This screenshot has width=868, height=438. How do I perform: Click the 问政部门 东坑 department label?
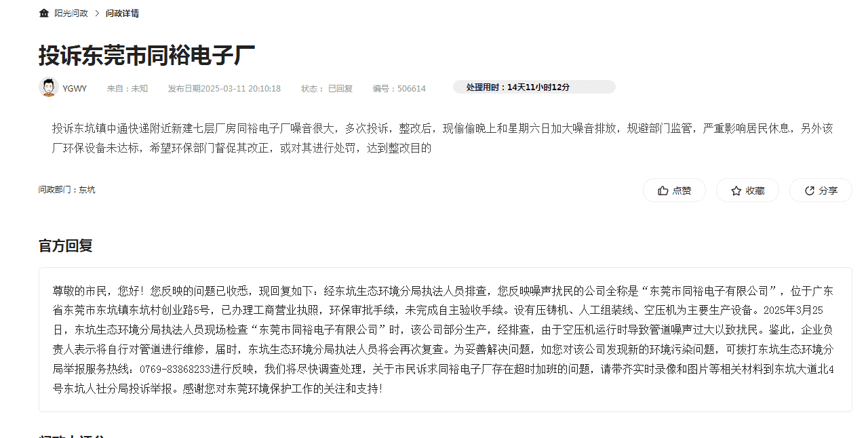coord(66,189)
